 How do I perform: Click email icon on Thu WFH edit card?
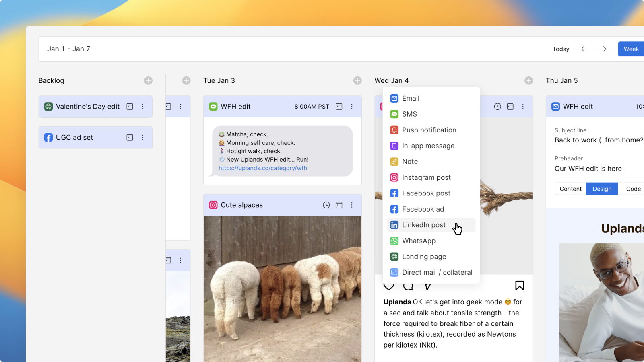coord(556,107)
